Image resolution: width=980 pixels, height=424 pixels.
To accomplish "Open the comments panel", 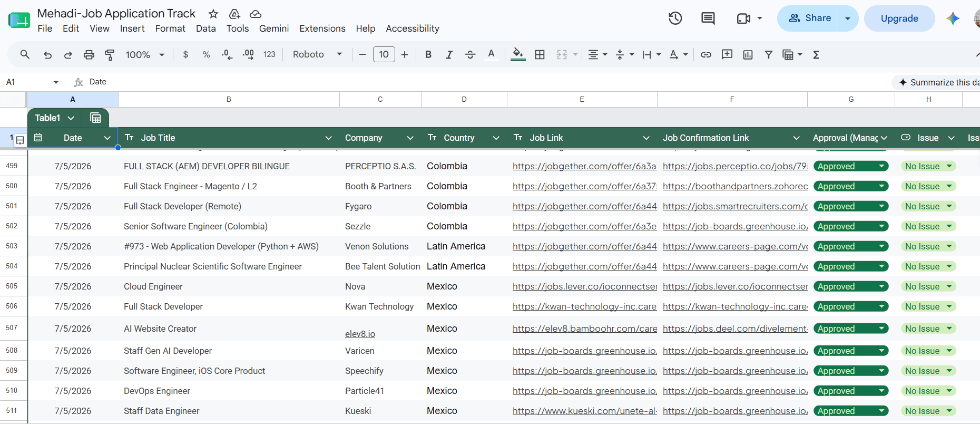I will 708,18.
